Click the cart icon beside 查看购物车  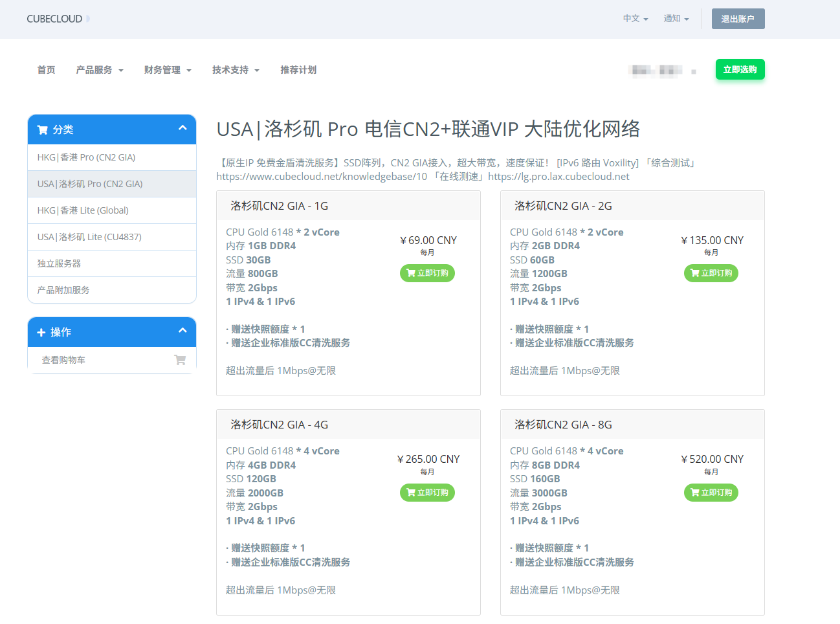pos(180,360)
